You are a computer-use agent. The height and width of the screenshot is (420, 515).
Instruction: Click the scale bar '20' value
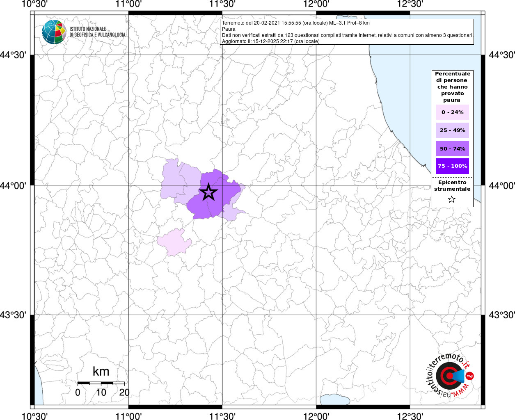click(124, 393)
